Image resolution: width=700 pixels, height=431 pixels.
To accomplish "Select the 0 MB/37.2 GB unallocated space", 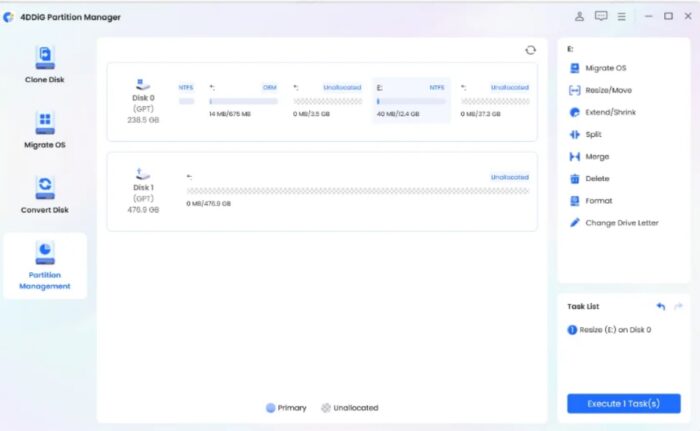I will (x=495, y=100).
